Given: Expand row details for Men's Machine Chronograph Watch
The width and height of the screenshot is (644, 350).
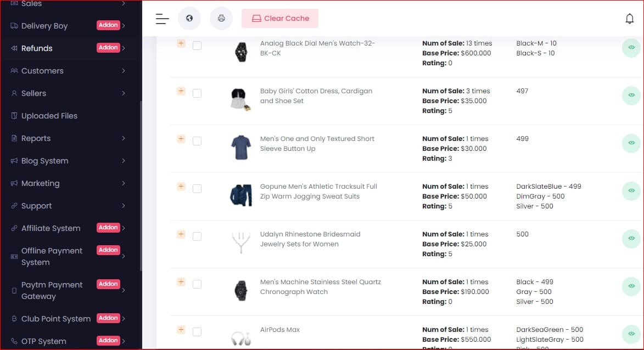Looking at the screenshot, I should click(181, 282).
